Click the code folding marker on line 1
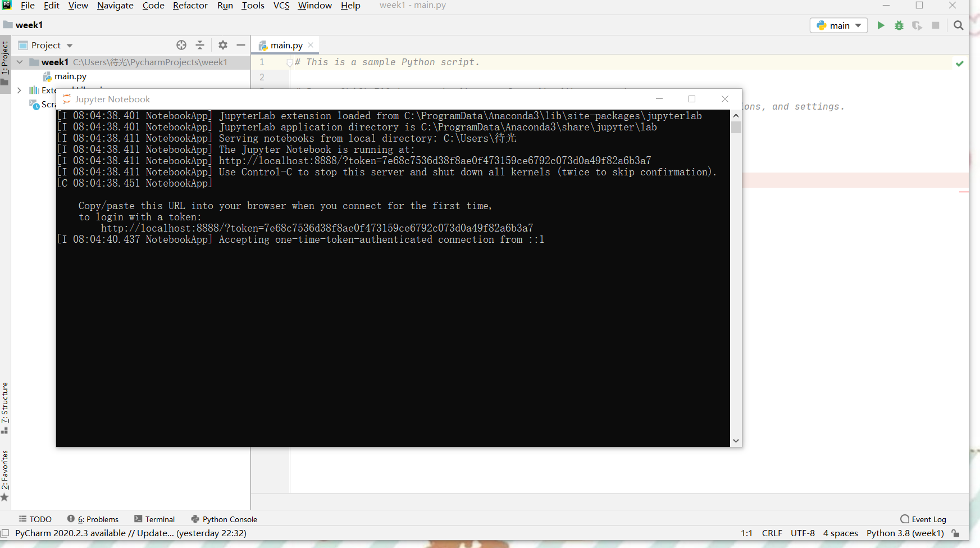The width and height of the screenshot is (980, 548). (290, 62)
